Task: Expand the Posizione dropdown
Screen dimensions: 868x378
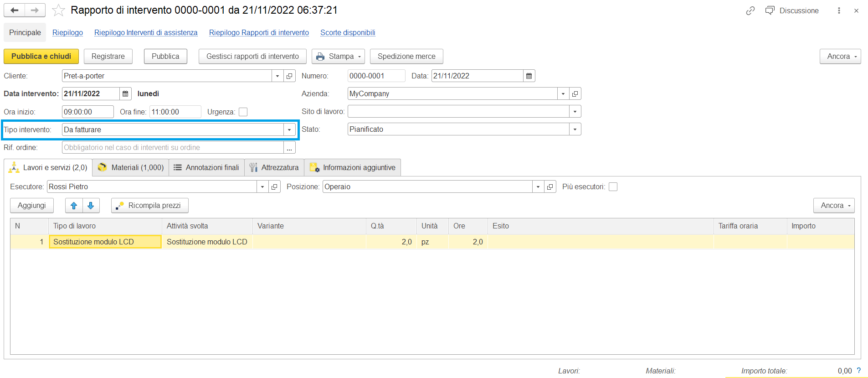Action: [538, 186]
